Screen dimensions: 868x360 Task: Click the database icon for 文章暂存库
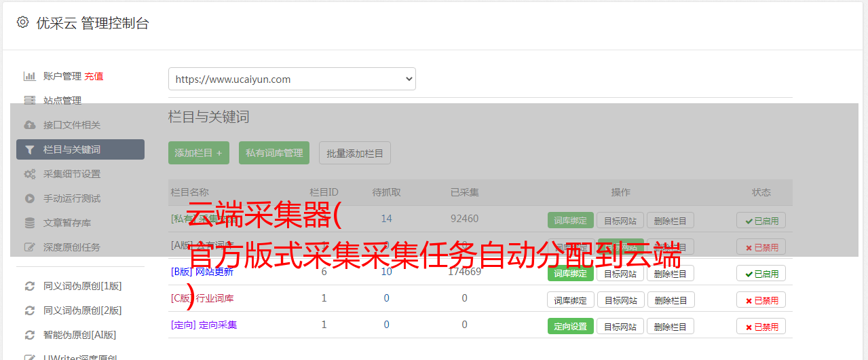(29, 223)
